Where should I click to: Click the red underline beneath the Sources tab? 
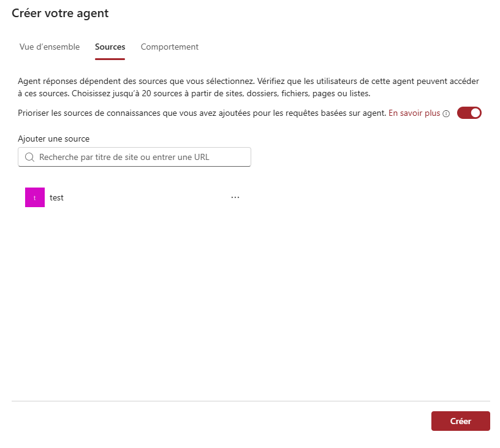pos(110,59)
